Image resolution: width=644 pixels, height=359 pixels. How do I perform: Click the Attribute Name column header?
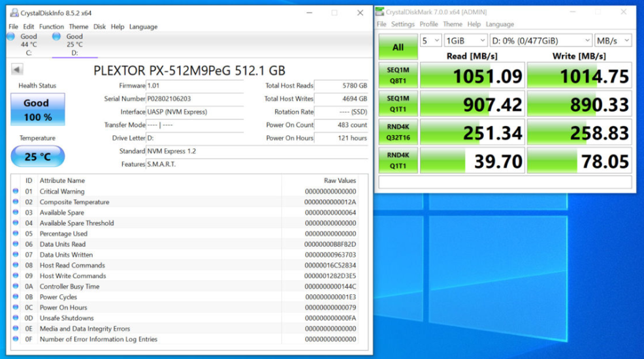tap(62, 180)
